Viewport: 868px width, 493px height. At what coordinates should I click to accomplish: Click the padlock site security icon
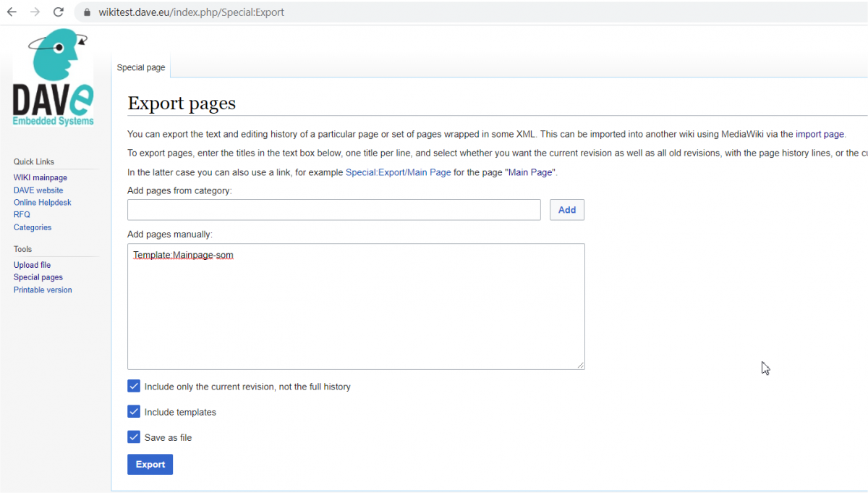coord(87,12)
